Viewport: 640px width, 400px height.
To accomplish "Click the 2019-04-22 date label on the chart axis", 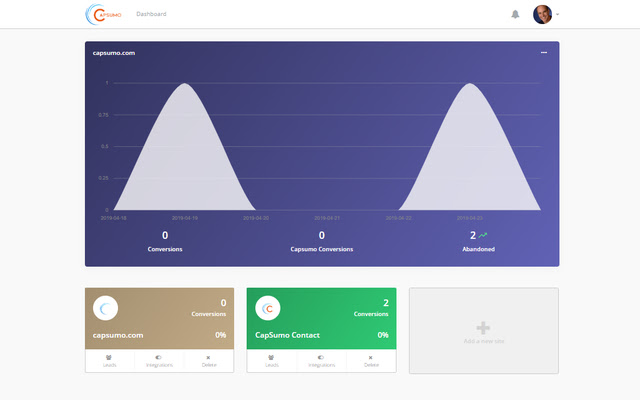I will [398, 218].
